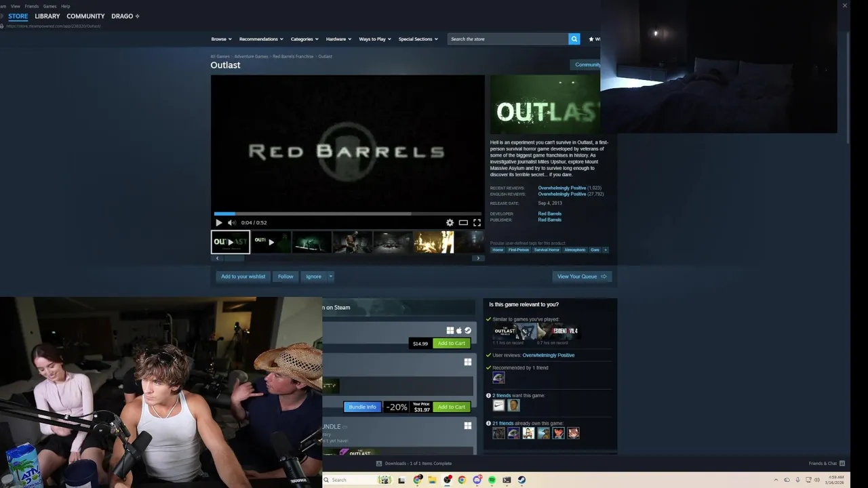The image size is (868, 488).
Task: Mute the trailer volume speaker icon
Action: [231, 222]
